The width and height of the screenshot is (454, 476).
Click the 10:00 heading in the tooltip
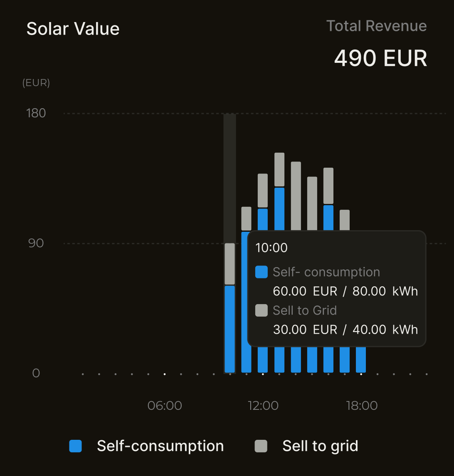click(x=271, y=248)
